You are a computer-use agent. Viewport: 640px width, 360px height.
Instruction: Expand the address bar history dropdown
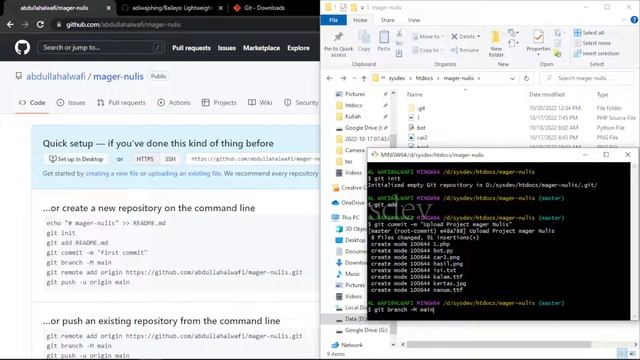512,78
